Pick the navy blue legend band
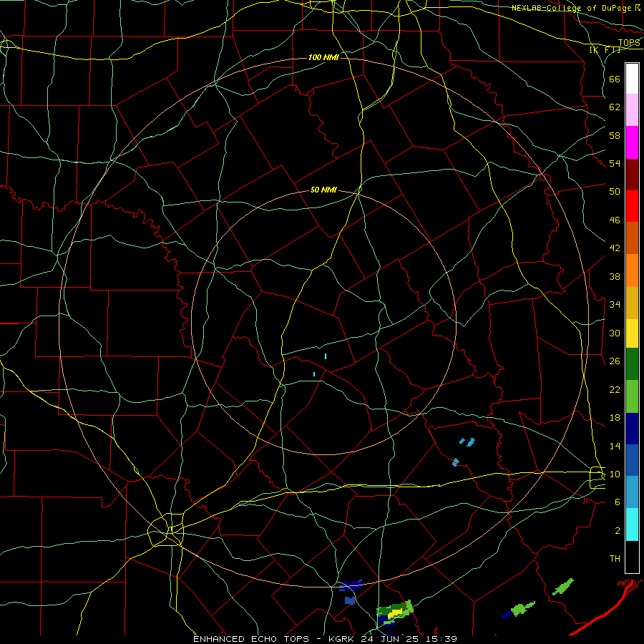Viewport: 644px width, 644px height. pos(632,429)
